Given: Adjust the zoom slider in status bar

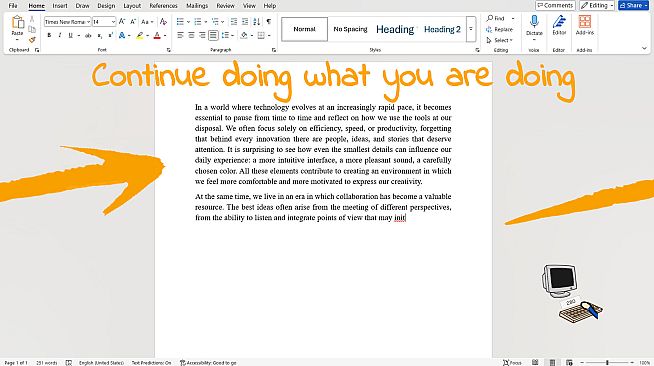Looking at the screenshot, I should pyautogui.click(x=607, y=362).
